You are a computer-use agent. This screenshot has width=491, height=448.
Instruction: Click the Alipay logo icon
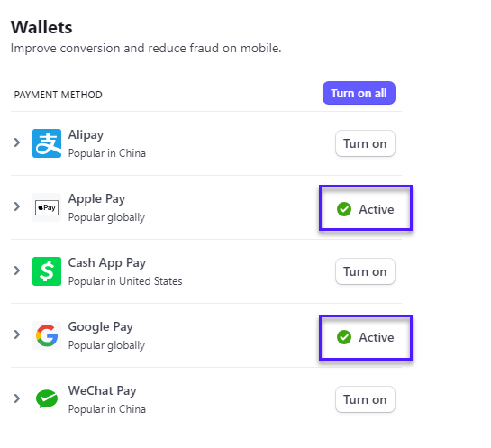coord(47,143)
